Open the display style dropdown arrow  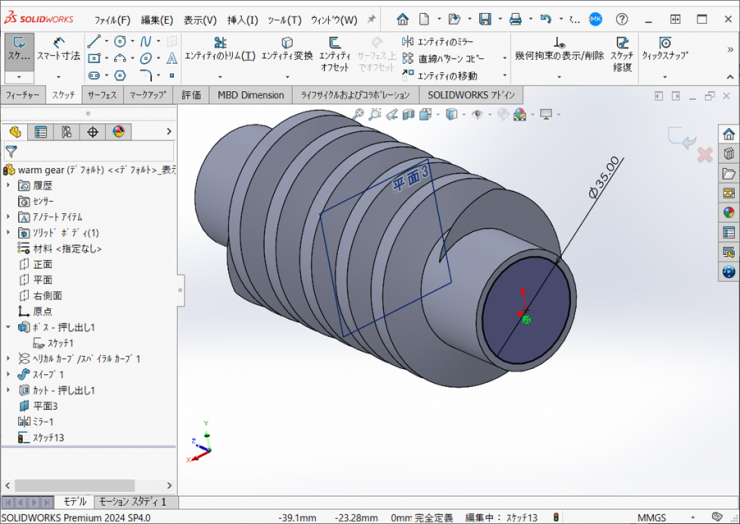click(x=463, y=115)
